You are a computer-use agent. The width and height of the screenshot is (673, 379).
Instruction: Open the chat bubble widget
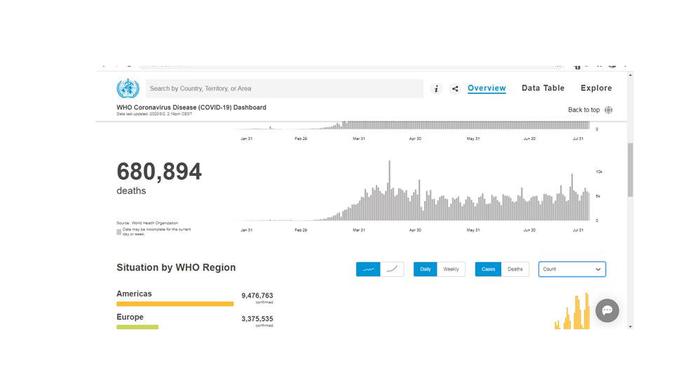click(x=607, y=310)
